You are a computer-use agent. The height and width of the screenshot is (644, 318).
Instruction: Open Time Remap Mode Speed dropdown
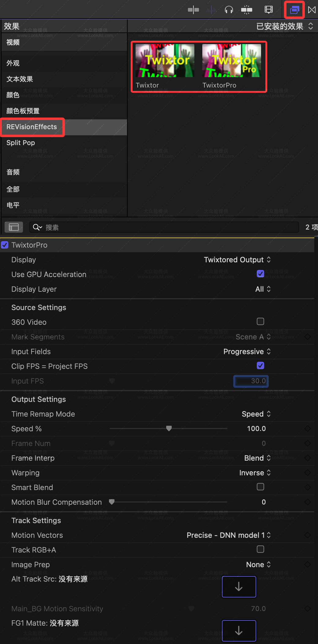pos(256,414)
